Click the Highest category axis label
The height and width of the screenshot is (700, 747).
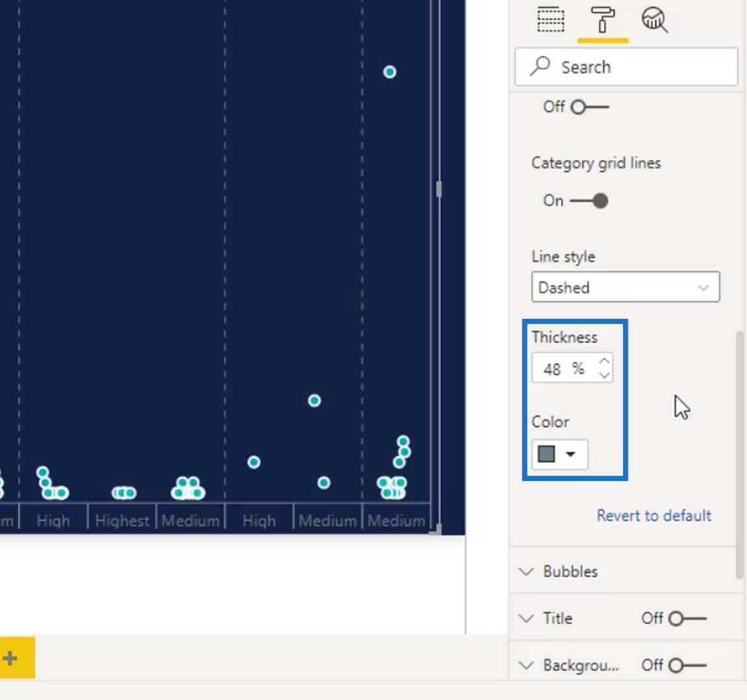click(122, 521)
